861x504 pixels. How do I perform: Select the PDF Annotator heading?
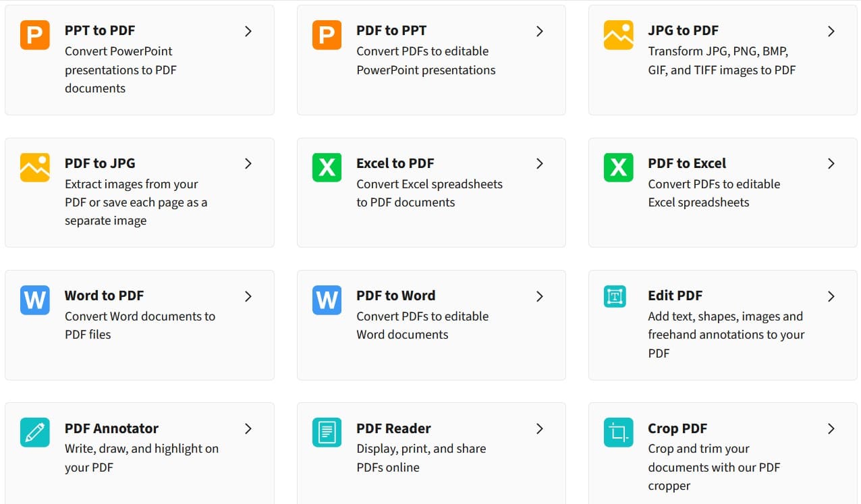coord(111,428)
